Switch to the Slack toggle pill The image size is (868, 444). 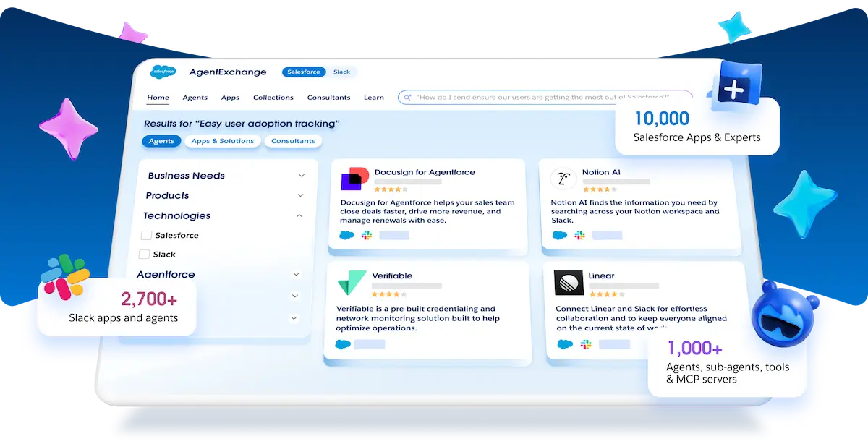pyautogui.click(x=341, y=72)
